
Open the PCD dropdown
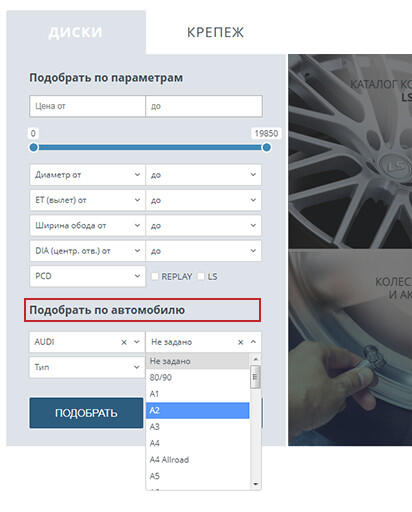[87, 276]
